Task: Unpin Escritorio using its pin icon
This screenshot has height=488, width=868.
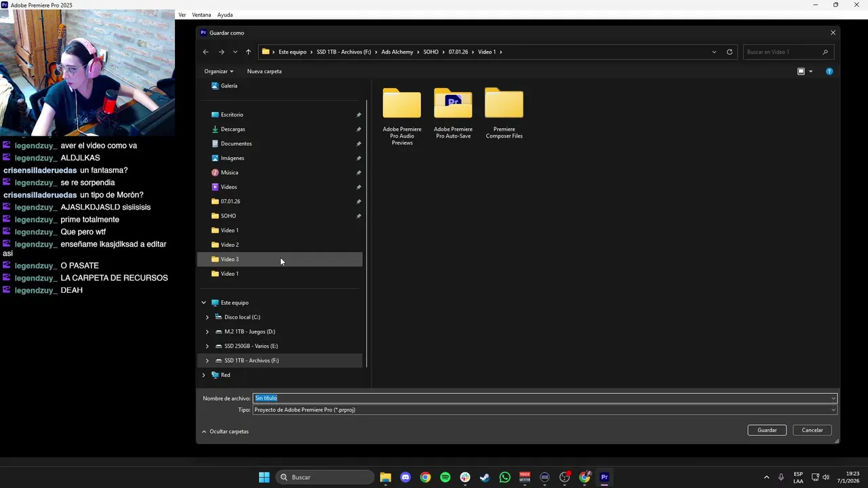Action: (x=359, y=115)
